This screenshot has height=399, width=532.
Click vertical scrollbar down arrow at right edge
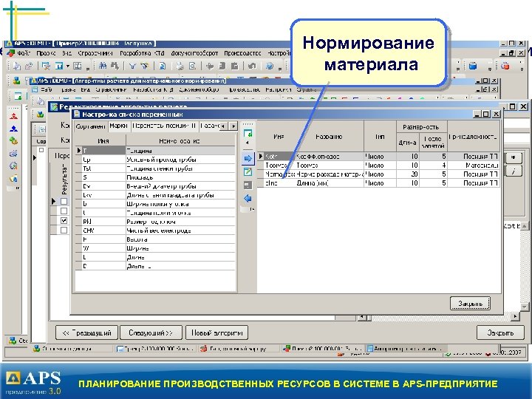(x=525, y=307)
